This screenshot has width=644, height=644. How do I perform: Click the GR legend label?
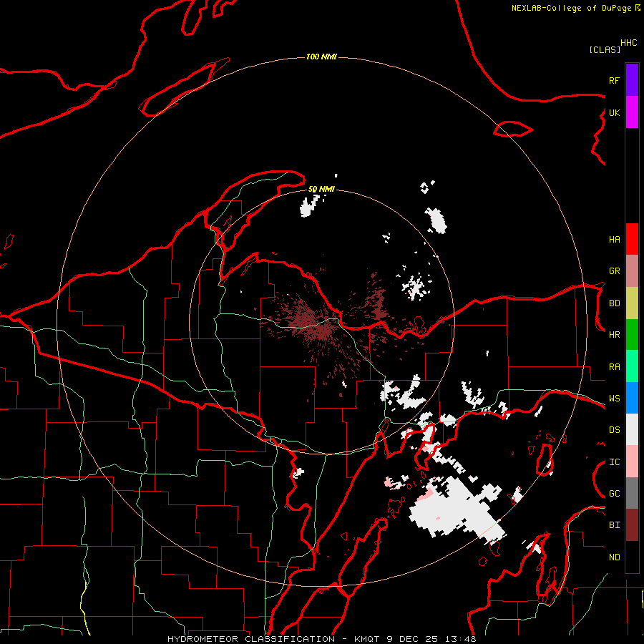pos(614,271)
